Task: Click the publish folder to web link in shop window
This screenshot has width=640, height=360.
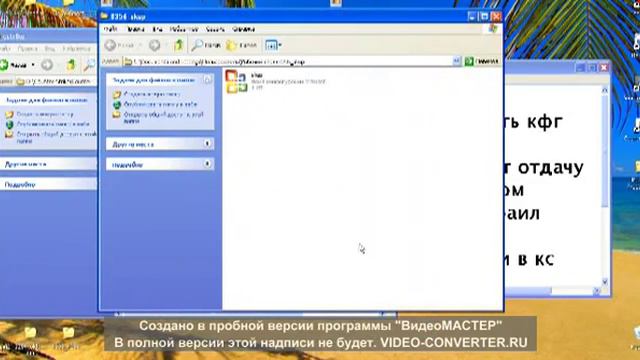Action: (x=160, y=104)
